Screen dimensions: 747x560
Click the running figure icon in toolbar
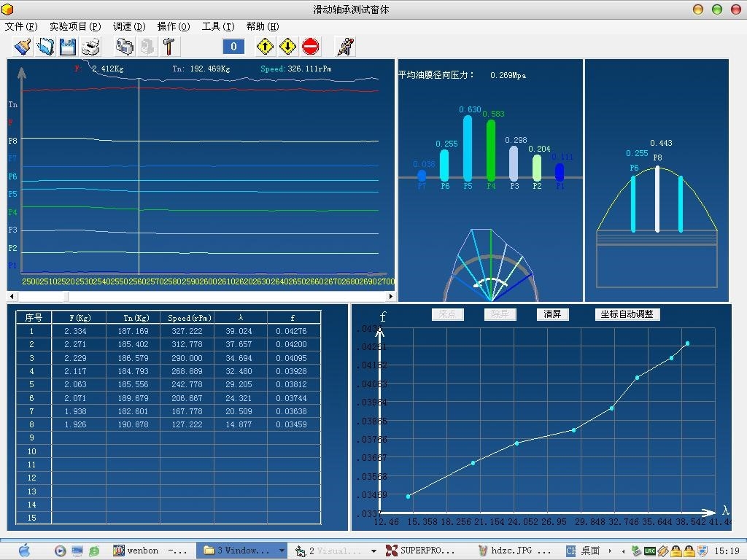(345, 47)
